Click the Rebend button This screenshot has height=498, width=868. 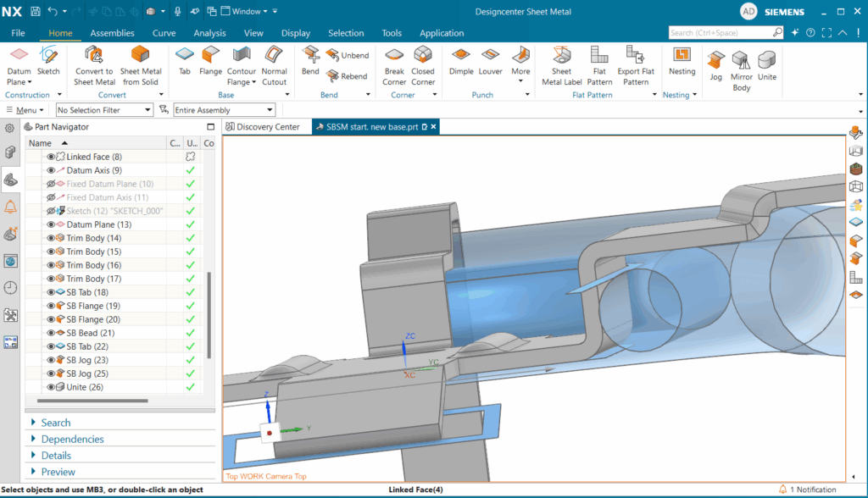(346, 76)
